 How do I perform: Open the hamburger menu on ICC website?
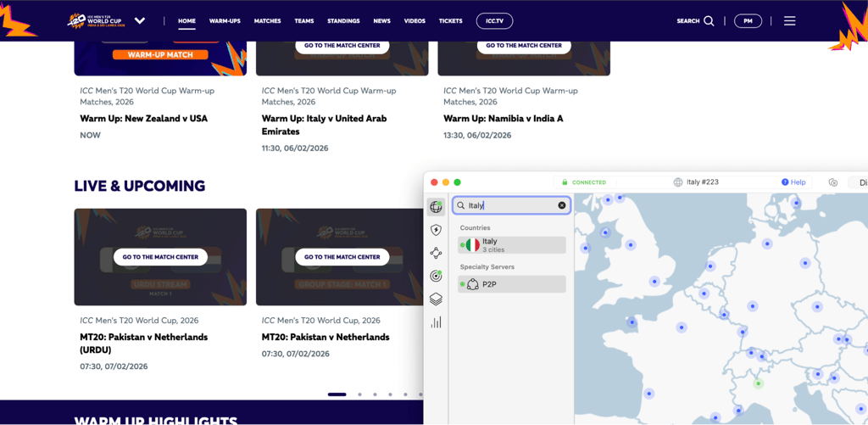[790, 21]
